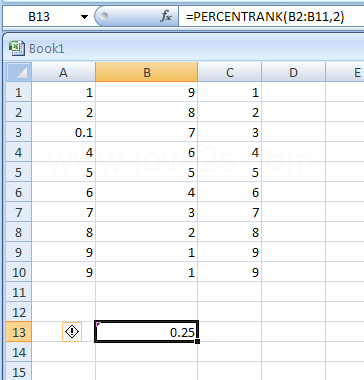This screenshot has width=364, height=380.
Task: Select row 2 header
Action: pyautogui.click(x=19, y=112)
